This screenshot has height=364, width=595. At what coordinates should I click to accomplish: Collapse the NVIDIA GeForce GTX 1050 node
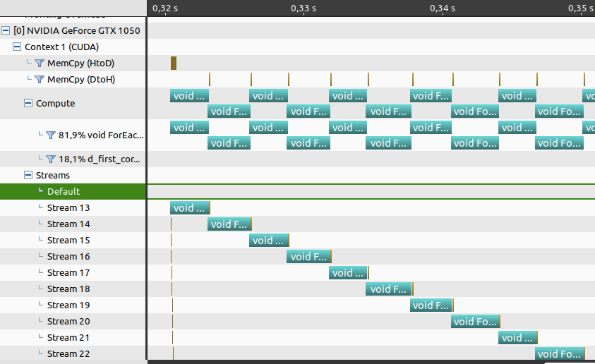coord(6,31)
